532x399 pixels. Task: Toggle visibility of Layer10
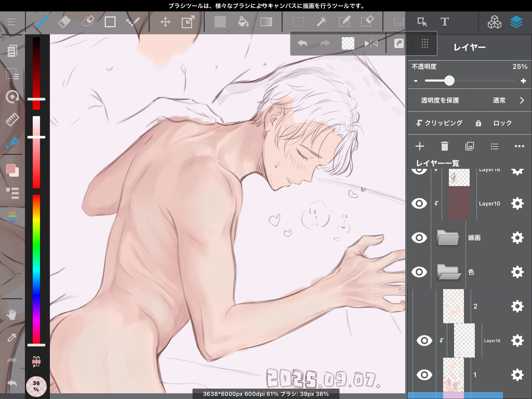419,203
